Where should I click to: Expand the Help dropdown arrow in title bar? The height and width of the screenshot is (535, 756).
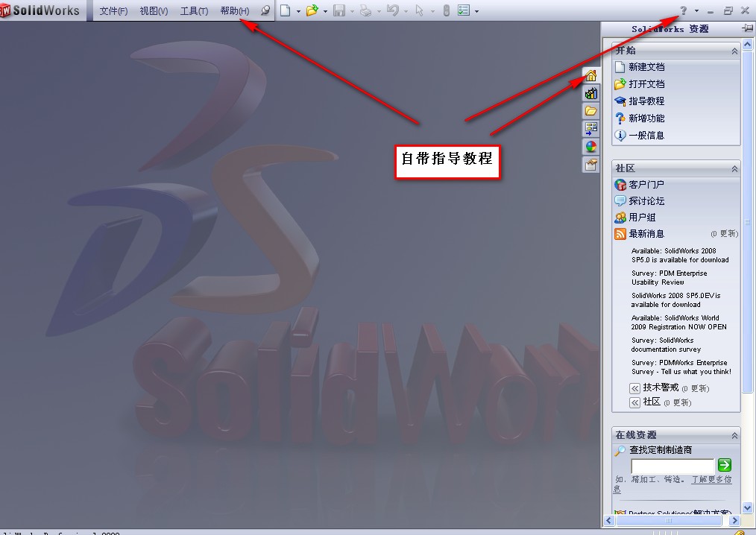tap(696, 11)
